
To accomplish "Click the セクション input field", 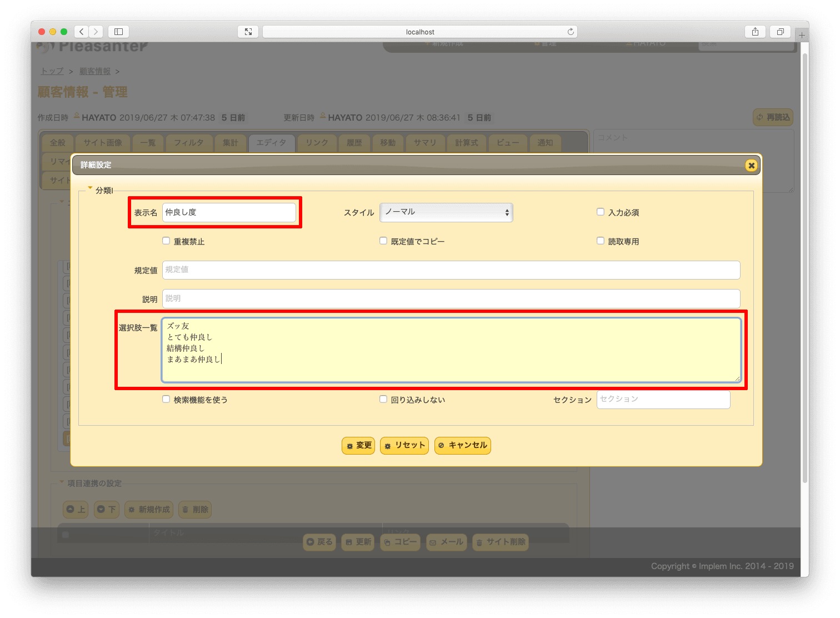I will pyautogui.click(x=663, y=400).
